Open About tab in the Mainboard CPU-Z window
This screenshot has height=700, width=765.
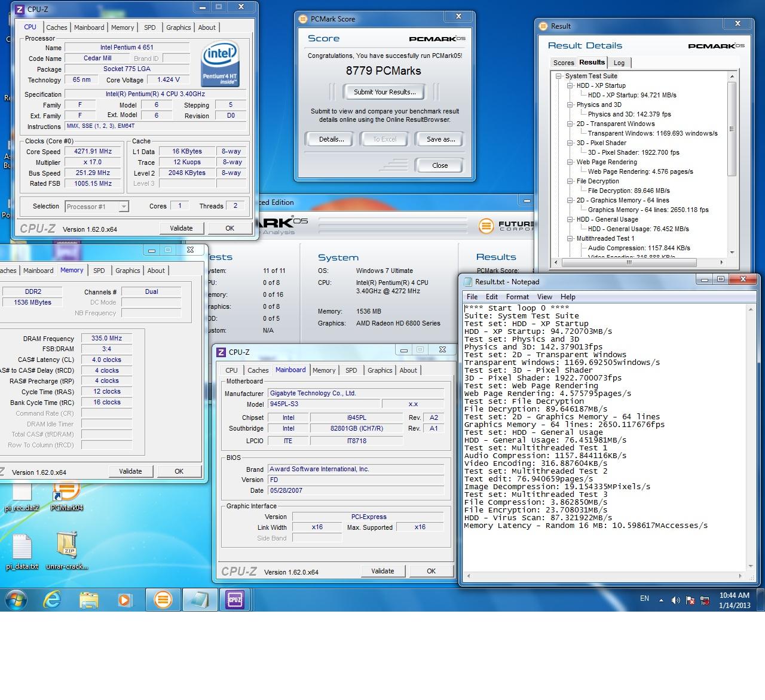tap(408, 370)
